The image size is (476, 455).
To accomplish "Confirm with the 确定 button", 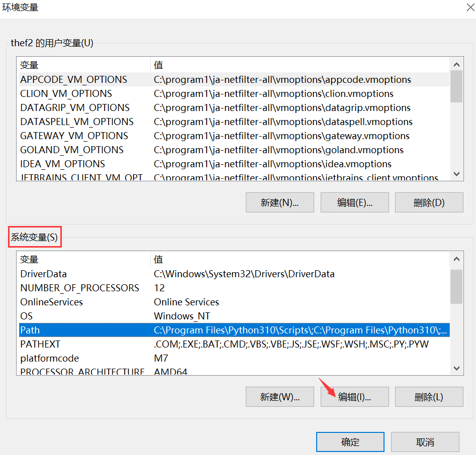I will [350, 442].
